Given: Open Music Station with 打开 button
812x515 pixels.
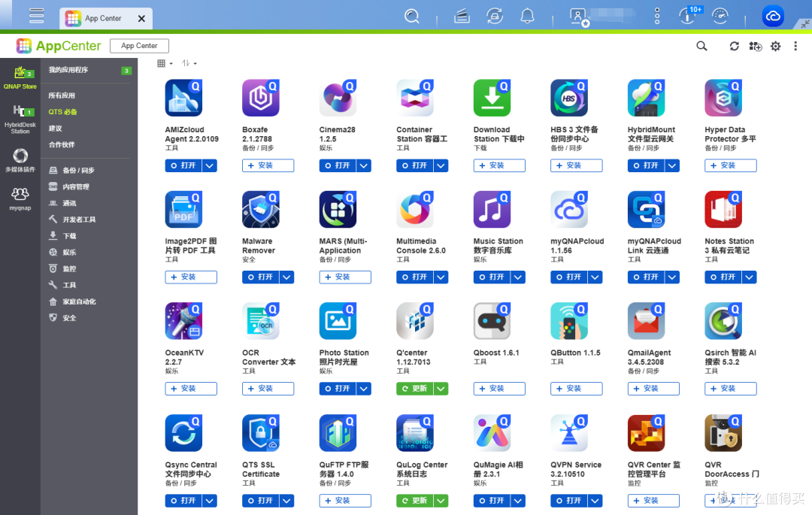Looking at the screenshot, I should 492,277.
